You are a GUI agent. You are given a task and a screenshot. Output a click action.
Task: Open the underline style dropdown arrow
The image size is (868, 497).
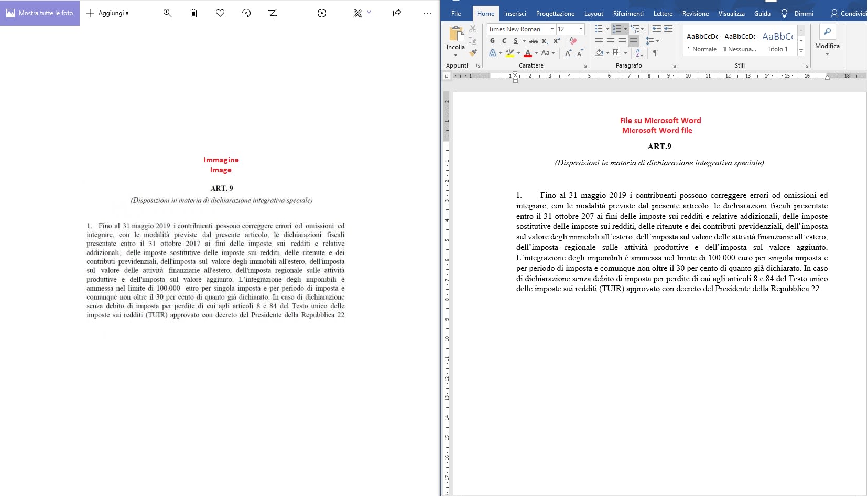[x=524, y=41]
